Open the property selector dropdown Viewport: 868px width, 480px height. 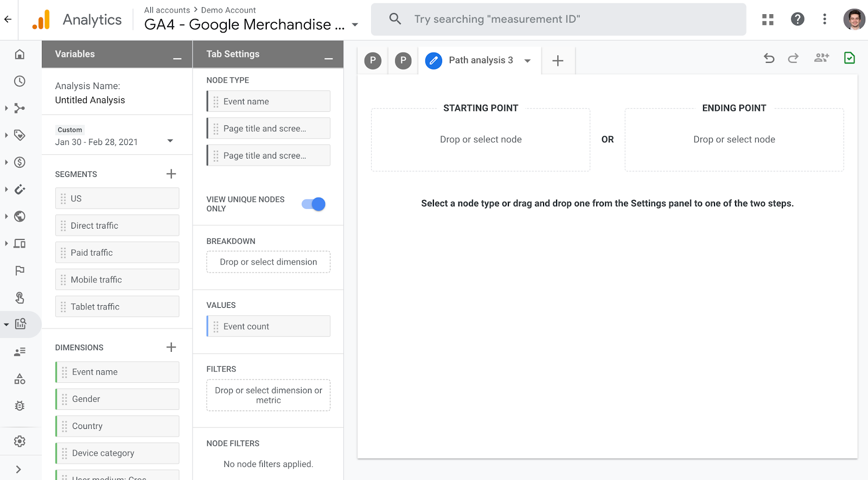(x=355, y=25)
